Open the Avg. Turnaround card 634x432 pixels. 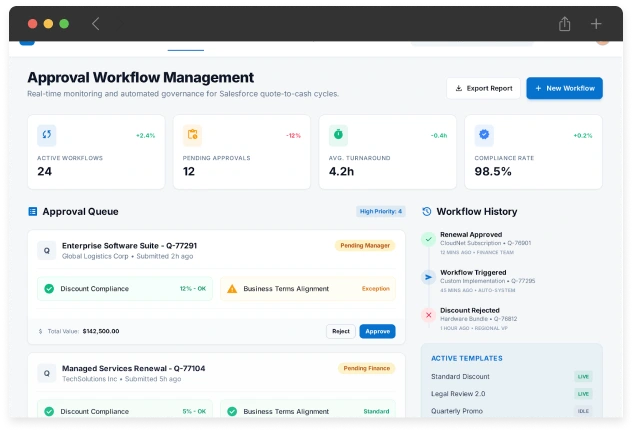tap(388, 152)
